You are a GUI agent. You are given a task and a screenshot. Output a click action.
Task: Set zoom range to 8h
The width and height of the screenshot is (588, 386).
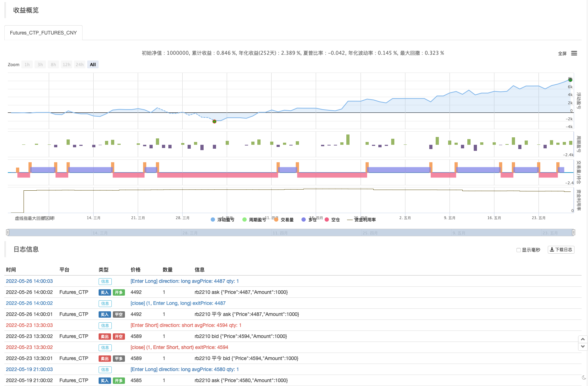(x=53, y=65)
